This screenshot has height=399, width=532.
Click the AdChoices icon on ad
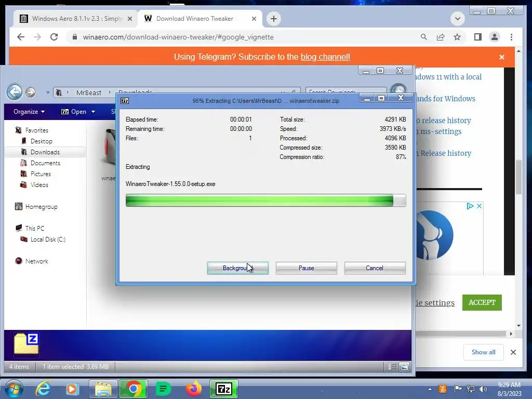click(x=470, y=206)
